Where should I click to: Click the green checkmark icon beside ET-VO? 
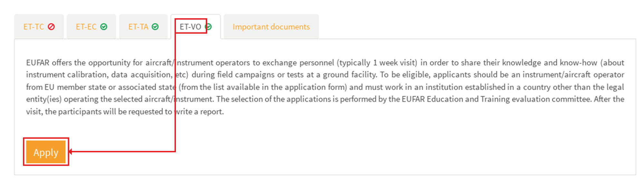[209, 27]
